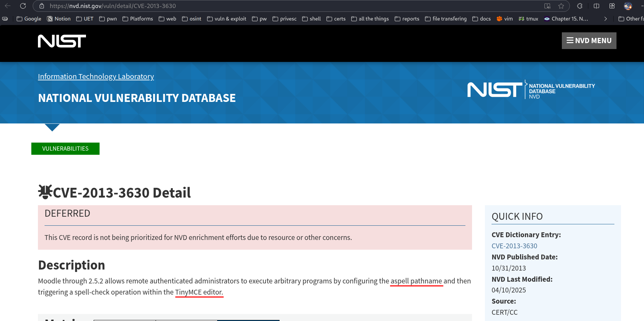Reload the page with the refresh icon
Screen dimensions: 644x321
[23, 6]
